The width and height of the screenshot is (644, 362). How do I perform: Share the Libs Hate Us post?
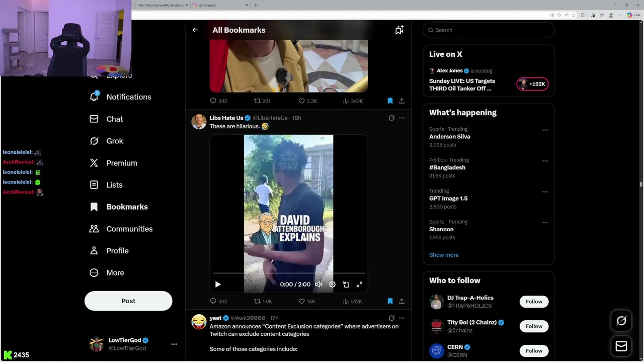tap(401, 301)
